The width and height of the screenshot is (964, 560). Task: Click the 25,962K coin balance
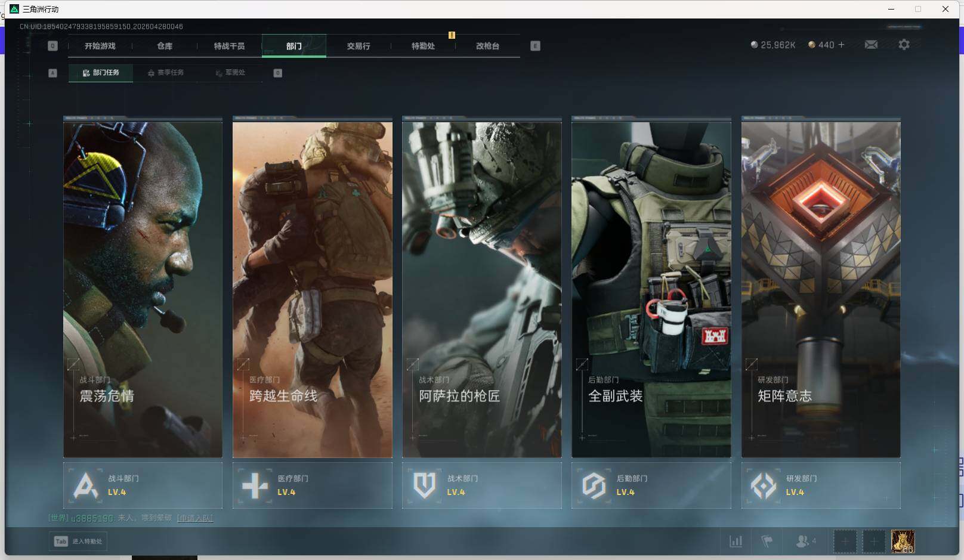click(x=773, y=45)
